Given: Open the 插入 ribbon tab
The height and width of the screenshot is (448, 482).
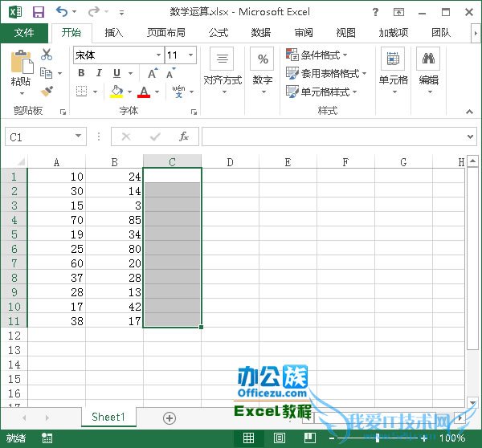Looking at the screenshot, I should pyautogui.click(x=114, y=33).
